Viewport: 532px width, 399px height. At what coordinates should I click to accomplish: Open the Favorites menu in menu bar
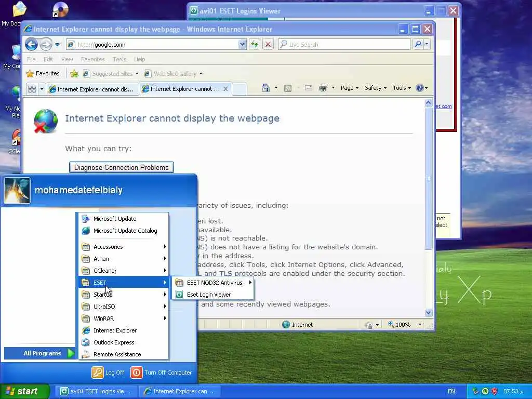coord(92,59)
